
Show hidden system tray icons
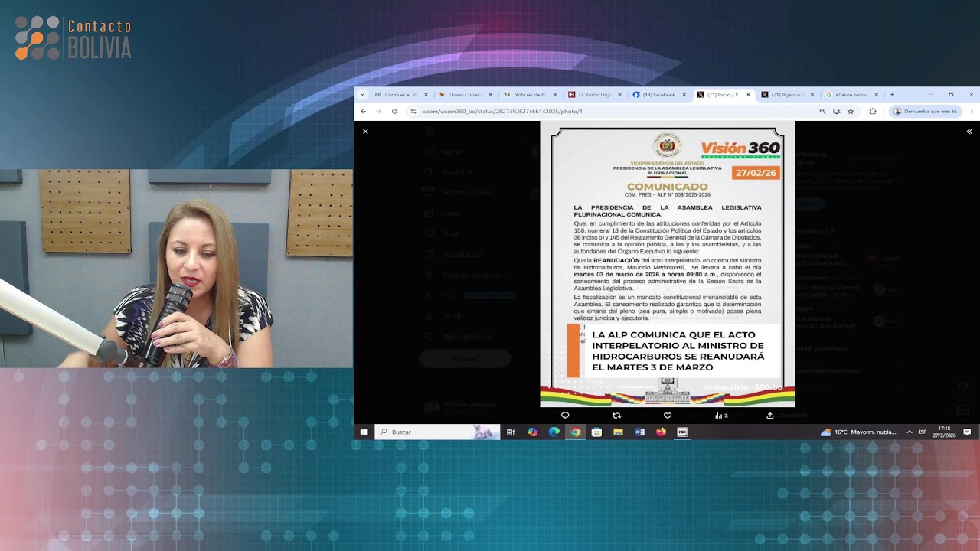click(x=910, y=432)
